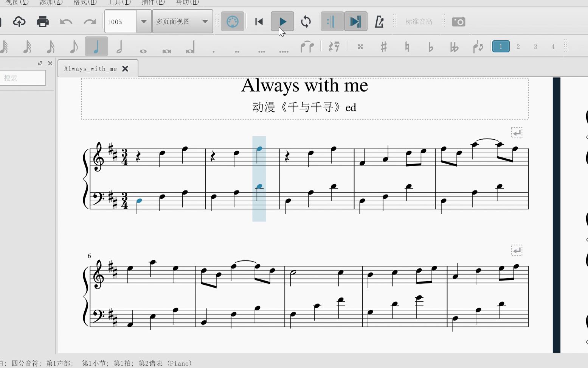This screenshot has height=368, width=588.
Task: Select the treble 3/4 time signature
Action: tap(124, 157)
